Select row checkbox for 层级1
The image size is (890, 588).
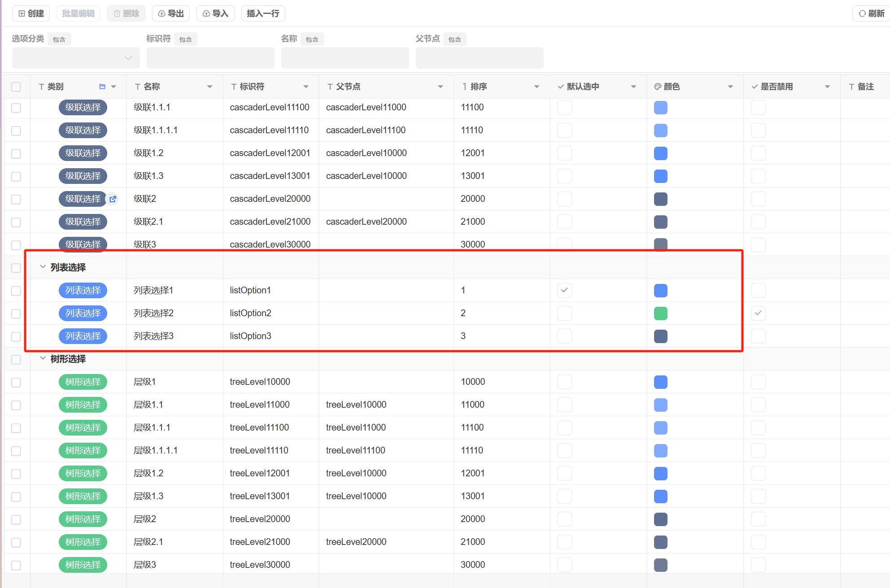16,382
